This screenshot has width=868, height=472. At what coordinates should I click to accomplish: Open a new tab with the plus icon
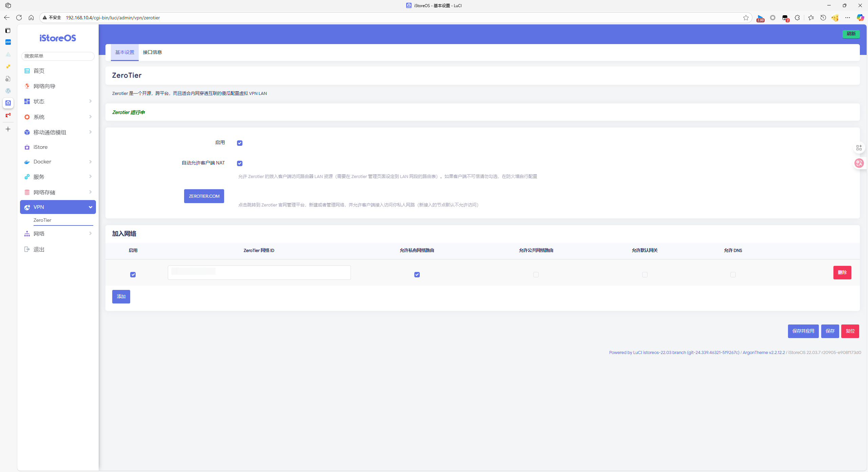[8, 129]
